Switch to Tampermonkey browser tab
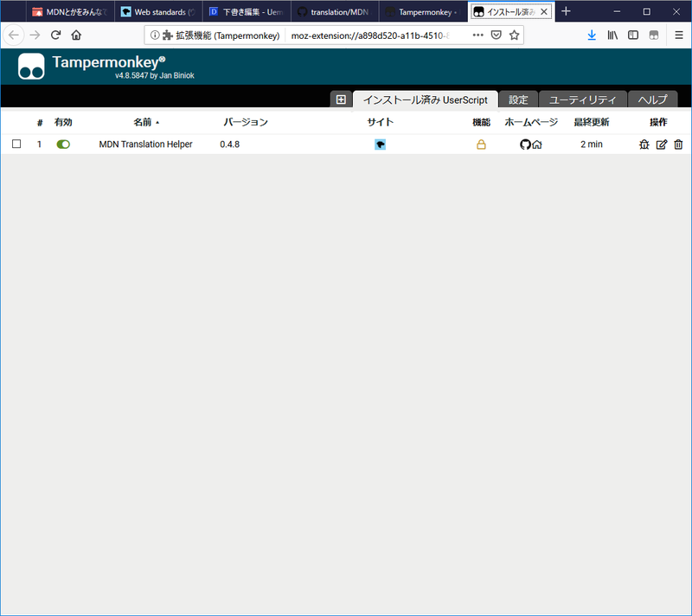The height and width of the screenshot is (616, 692). pyautogui.click(x=423, y=12)
